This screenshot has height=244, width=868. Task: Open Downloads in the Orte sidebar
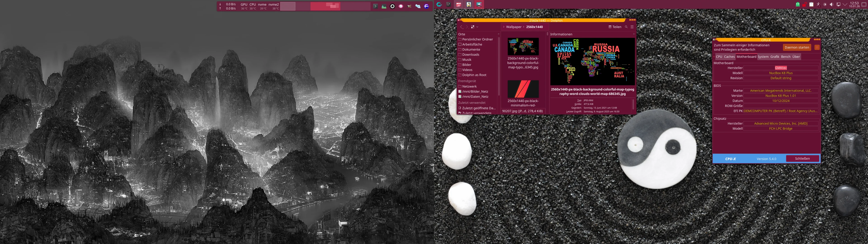pyautogui.click(x=470, y=55)
